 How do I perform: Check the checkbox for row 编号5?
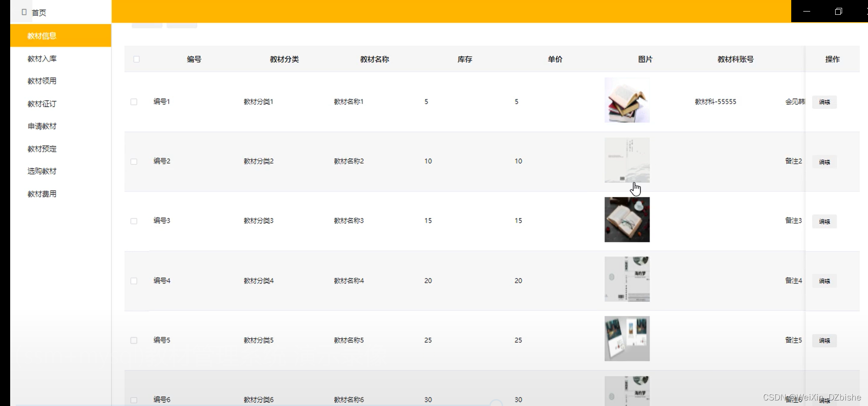coord(134,340)
